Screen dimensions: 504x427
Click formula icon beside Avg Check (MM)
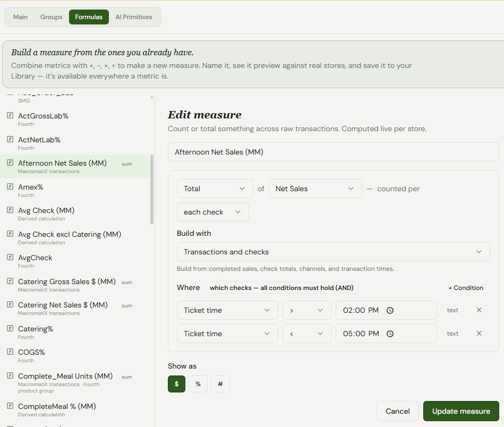pyautogui.click(x=10, y=210)
